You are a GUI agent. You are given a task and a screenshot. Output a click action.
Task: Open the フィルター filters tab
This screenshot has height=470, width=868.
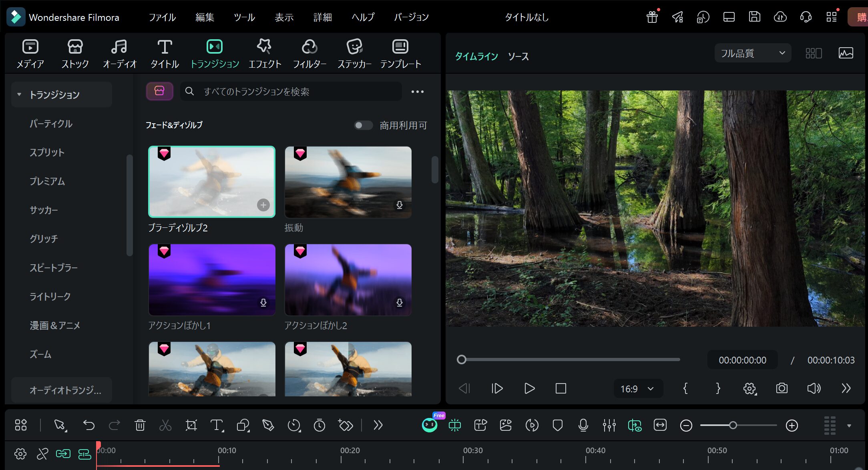pyautogui.click(x=309, y=54)
